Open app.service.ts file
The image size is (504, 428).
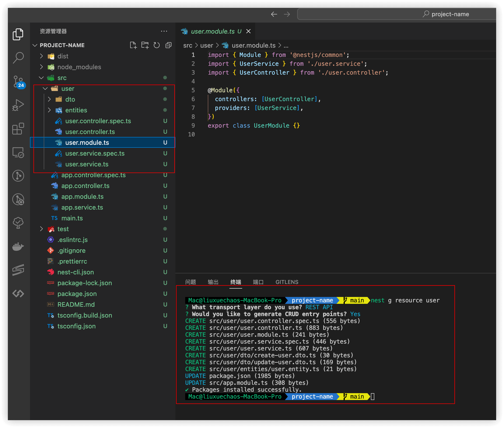102,207
